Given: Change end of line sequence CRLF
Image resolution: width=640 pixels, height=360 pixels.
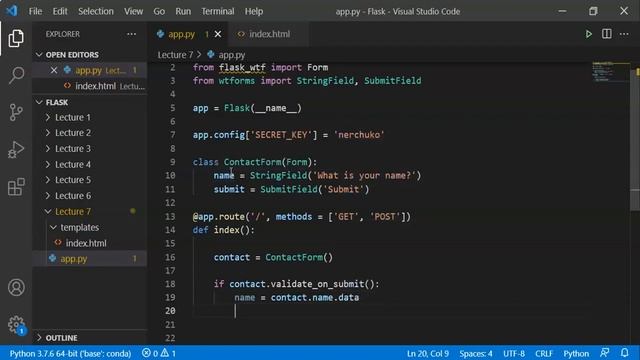Looking at the screenshot, I should pos(544,353).
